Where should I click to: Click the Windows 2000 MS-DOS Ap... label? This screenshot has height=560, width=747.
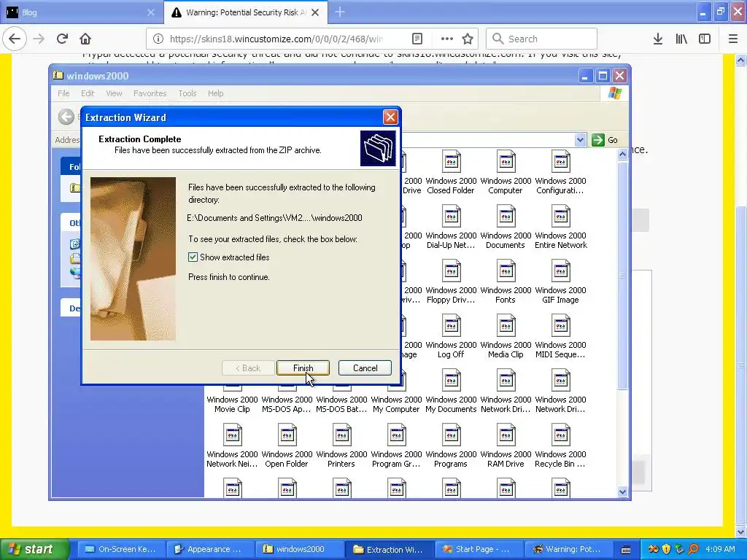click(287, 404)
